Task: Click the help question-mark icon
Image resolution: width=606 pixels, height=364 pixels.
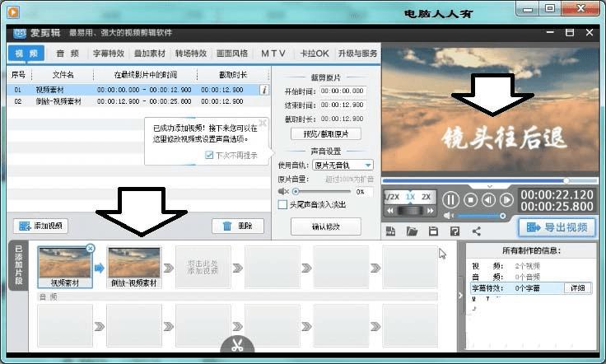Action: pos(454,231)
